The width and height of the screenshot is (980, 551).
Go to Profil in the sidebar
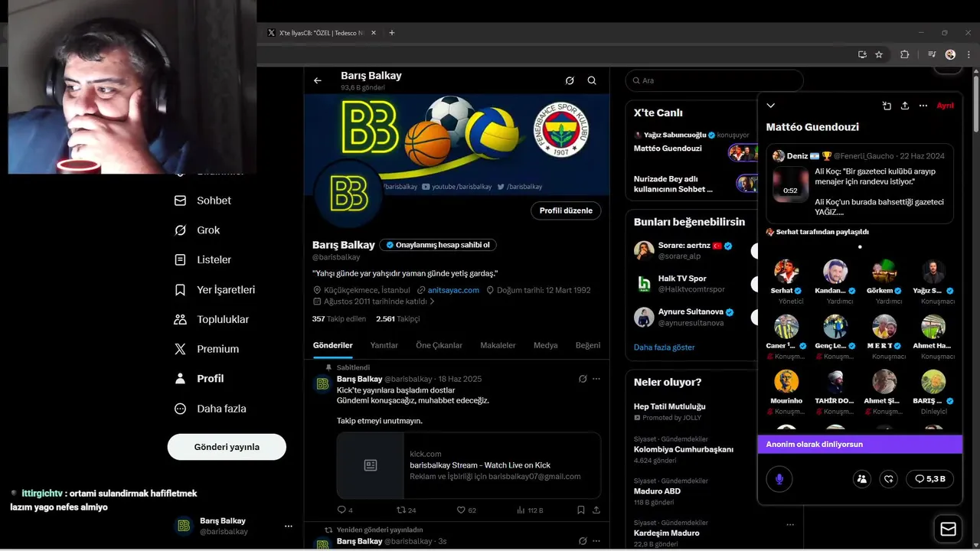point(200,379)
